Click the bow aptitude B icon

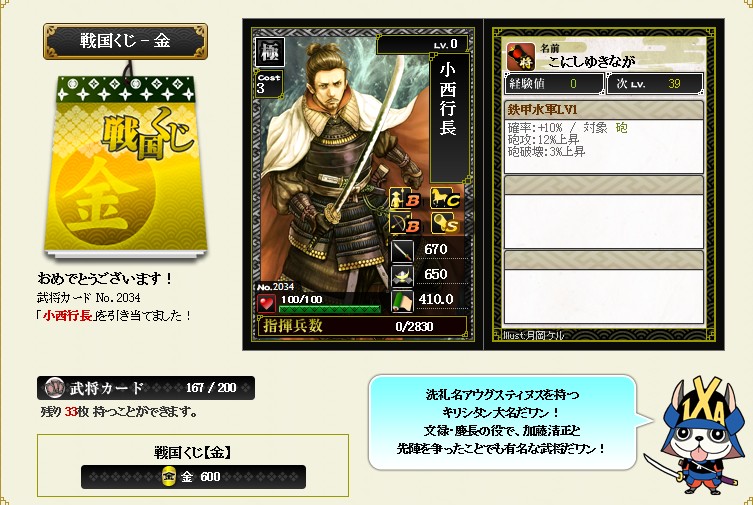[405, 223]
